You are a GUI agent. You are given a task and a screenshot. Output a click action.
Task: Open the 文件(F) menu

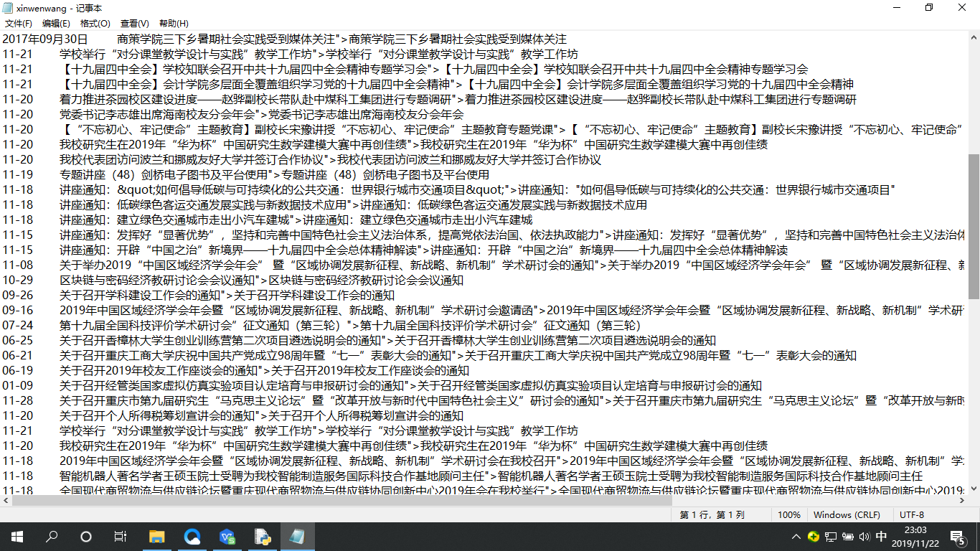pos(19,22)
